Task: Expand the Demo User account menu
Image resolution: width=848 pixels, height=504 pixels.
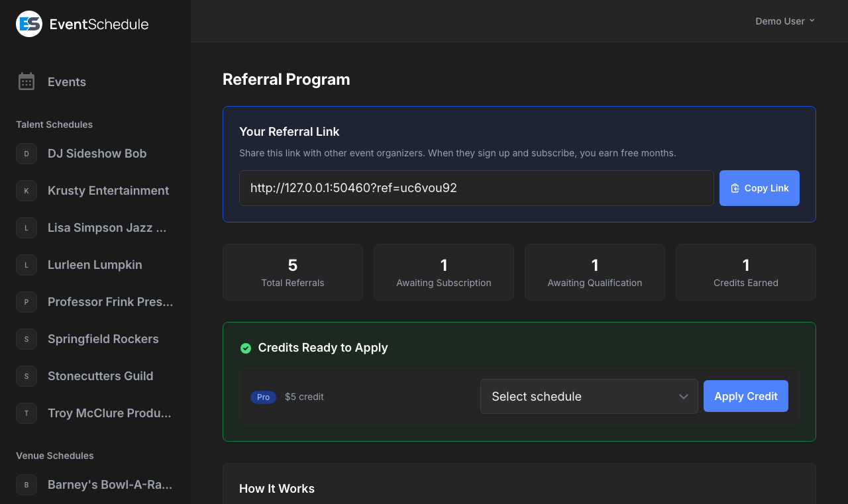Action: 785,21
